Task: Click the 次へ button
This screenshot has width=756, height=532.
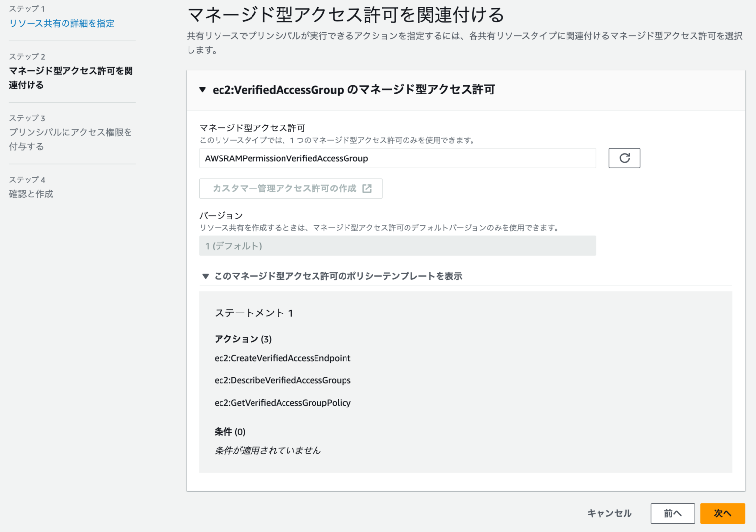Action: (x=723, y=513)
